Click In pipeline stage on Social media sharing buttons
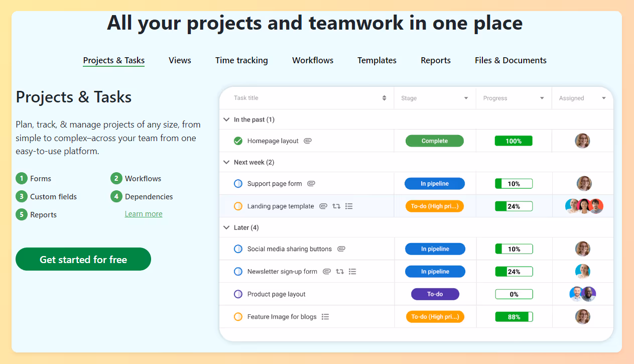The height and width of the screenshot is (364, 634). tap(435, 249)
